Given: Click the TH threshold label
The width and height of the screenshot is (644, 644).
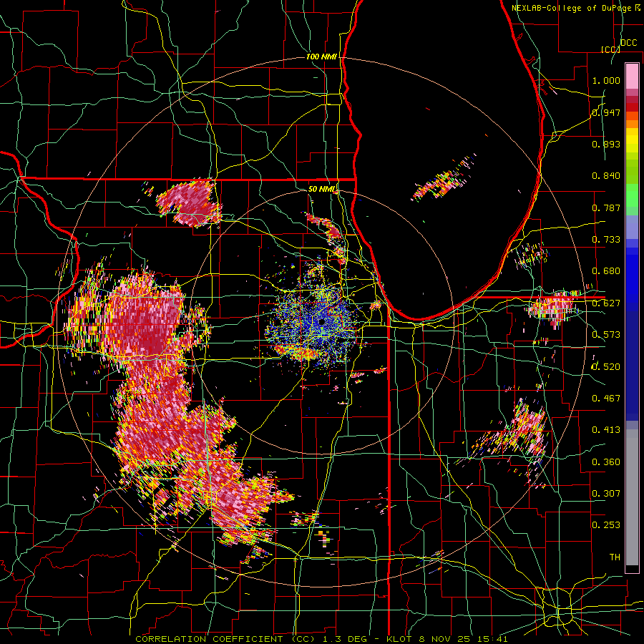Looking at the screenshot, I should click(615, 557).
